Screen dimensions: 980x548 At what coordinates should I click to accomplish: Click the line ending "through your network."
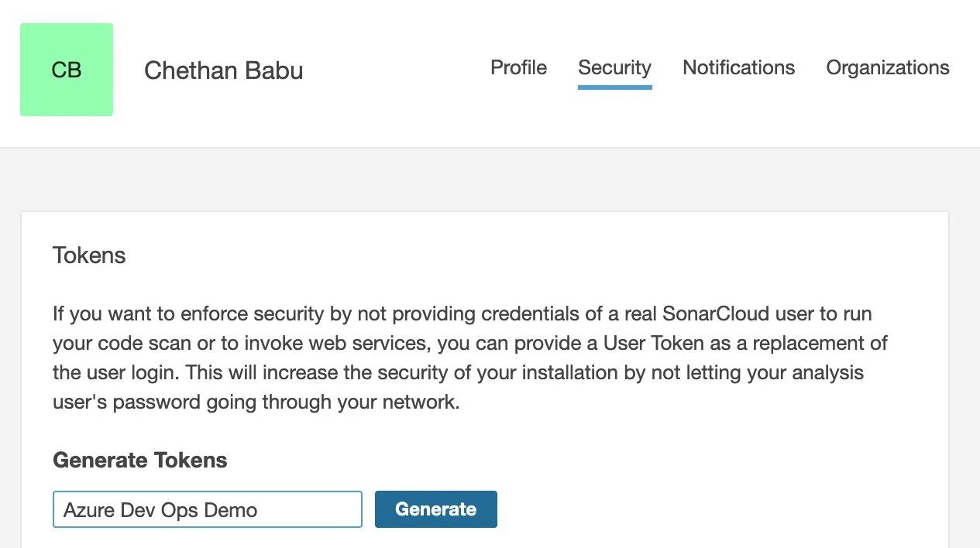coord(256,402)
